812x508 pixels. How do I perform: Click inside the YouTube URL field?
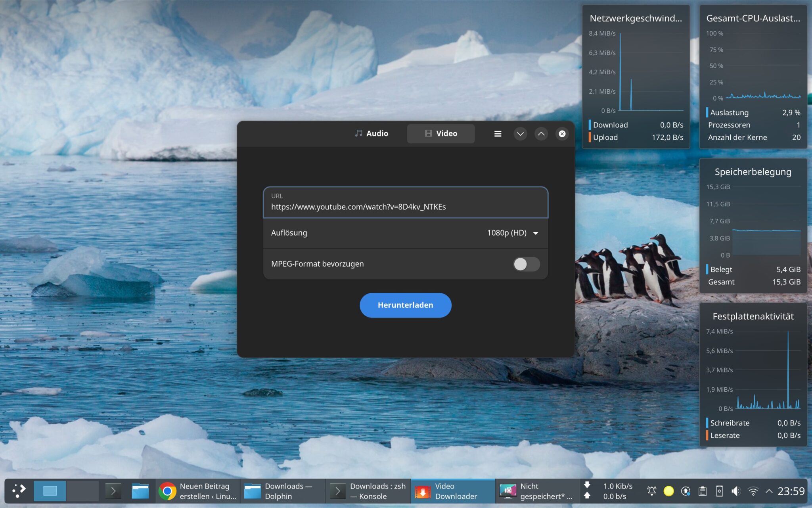[x=404, y=206]
